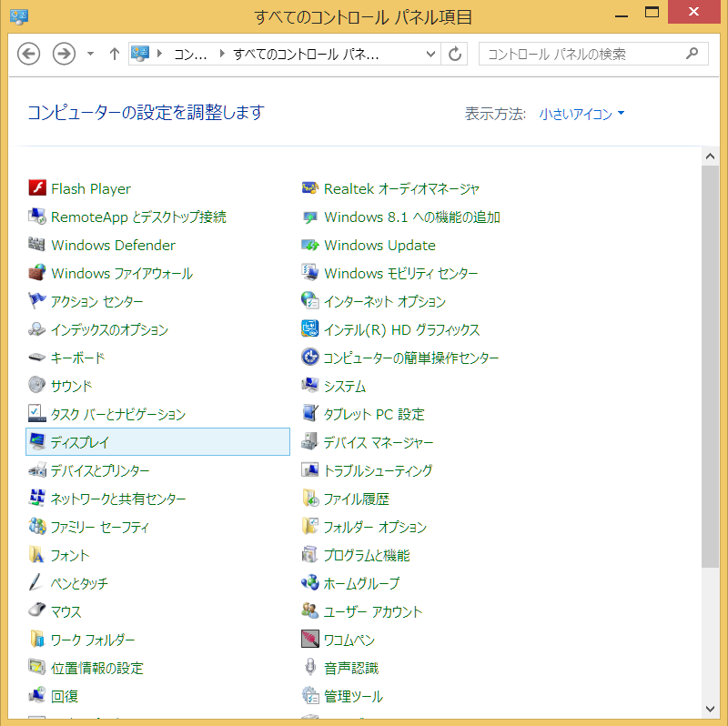This screenshot has height=726, width=728.
Task: Click the scrollbar up arrow
Action: point(710,156)
